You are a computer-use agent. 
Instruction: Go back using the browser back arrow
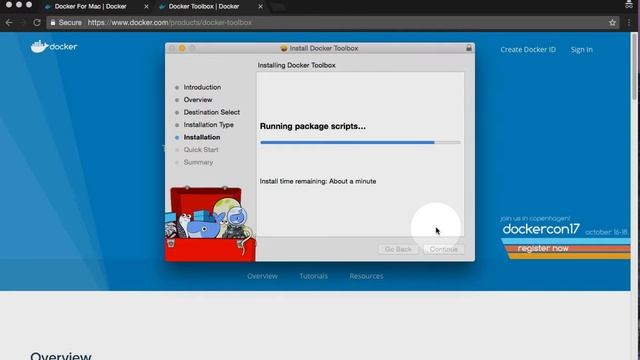(9, 22)
